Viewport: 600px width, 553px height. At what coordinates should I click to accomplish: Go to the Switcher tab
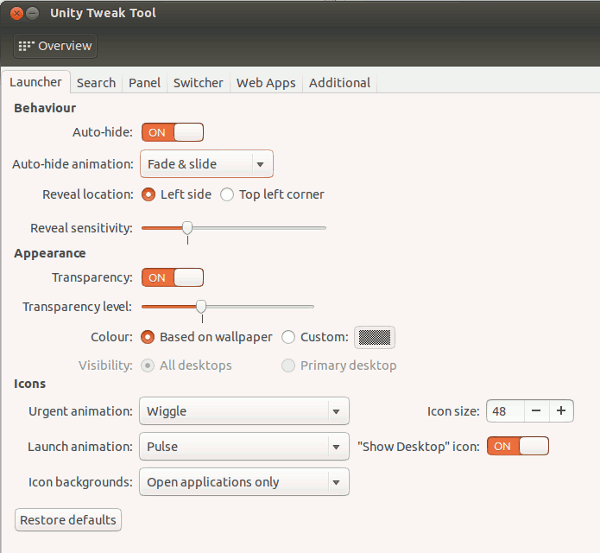point(198,83)
